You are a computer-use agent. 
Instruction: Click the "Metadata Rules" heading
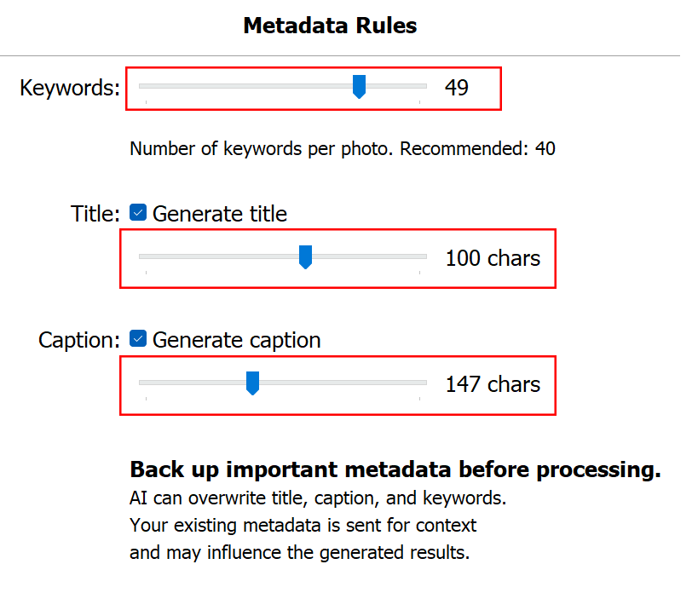[330, 26]
